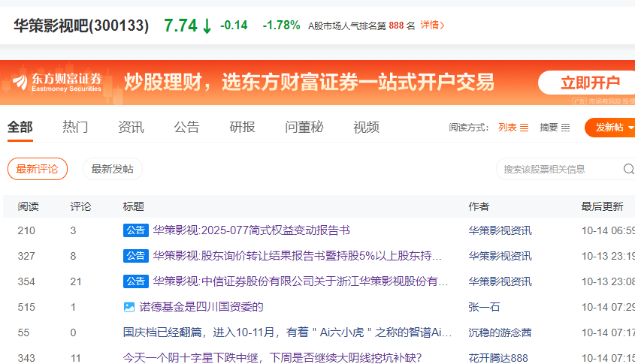Image resolution: width=635 pixels, height=364 pixels.
Task: Click the green down arrow next to 7.74
Action: (x=207, y=26)
